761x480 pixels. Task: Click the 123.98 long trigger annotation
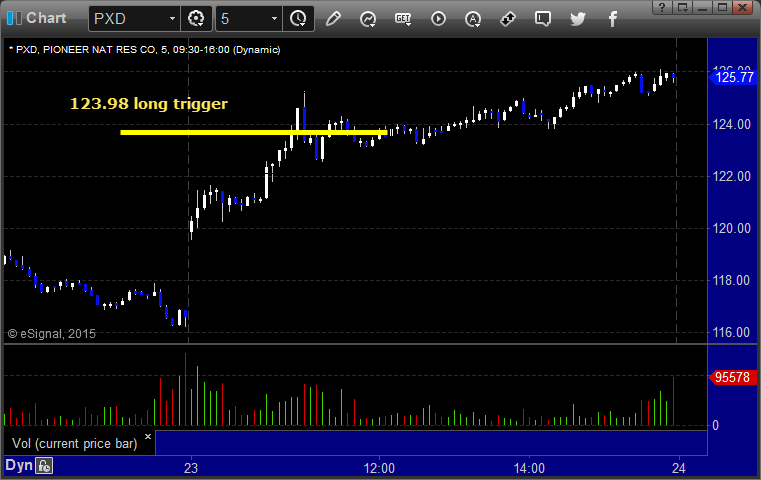click(x=149, y=103)
